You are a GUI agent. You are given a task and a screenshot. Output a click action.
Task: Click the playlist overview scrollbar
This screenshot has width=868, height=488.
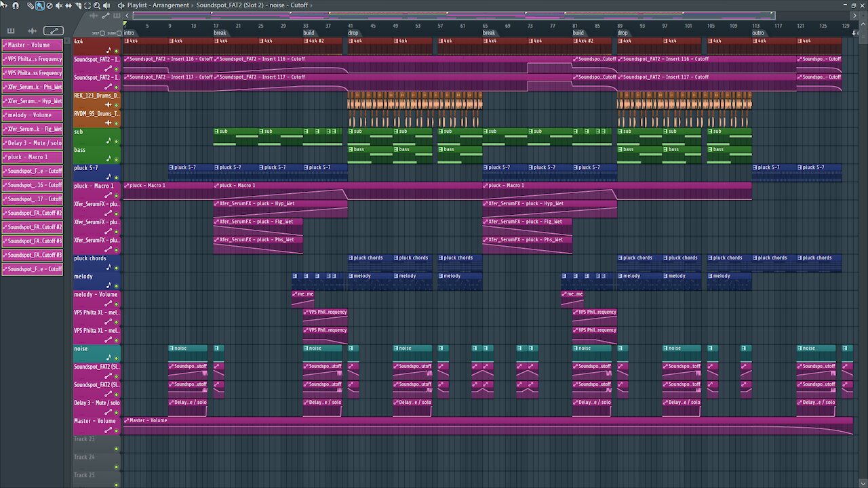453,15
